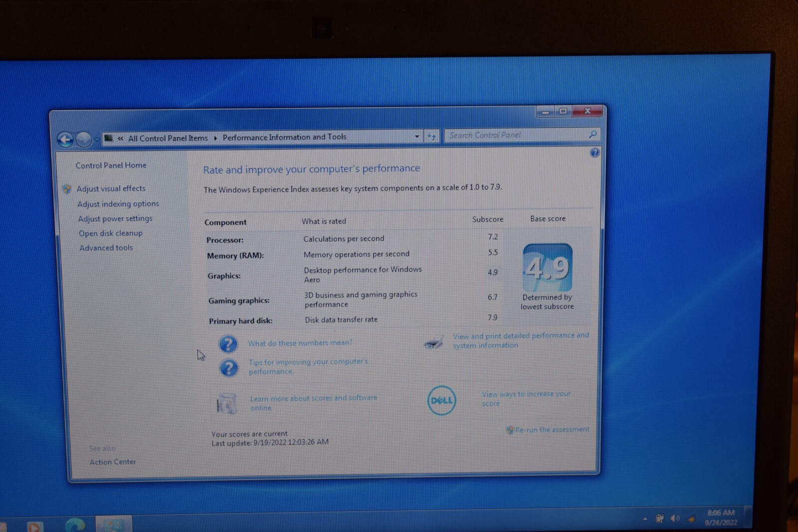Viewport: 798px width, 532px height.
Task: Close the Control Panel window
Action: pos(588,111)
